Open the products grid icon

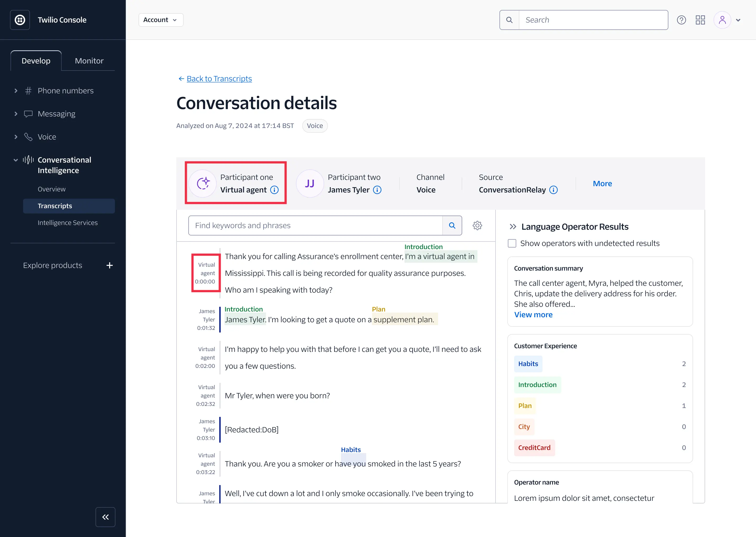[700, 20]
